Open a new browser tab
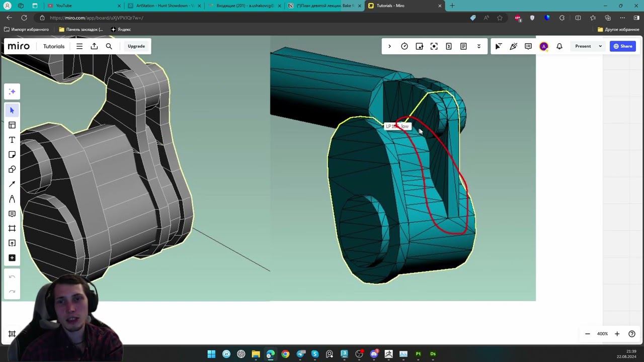Image resolution: width=644 pixels, height=362 pixels. pos(452,6)
